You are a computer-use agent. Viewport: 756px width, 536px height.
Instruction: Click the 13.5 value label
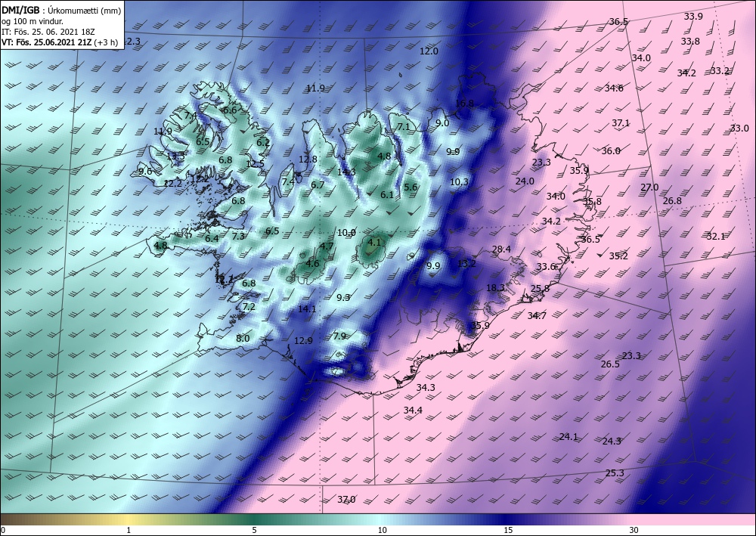click(x=175, y=156)
